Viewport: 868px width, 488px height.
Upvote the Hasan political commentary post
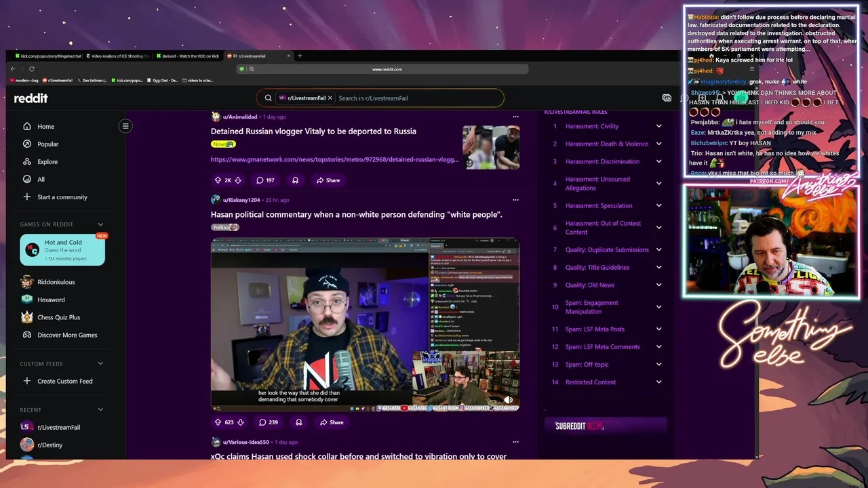coord(218,422)
